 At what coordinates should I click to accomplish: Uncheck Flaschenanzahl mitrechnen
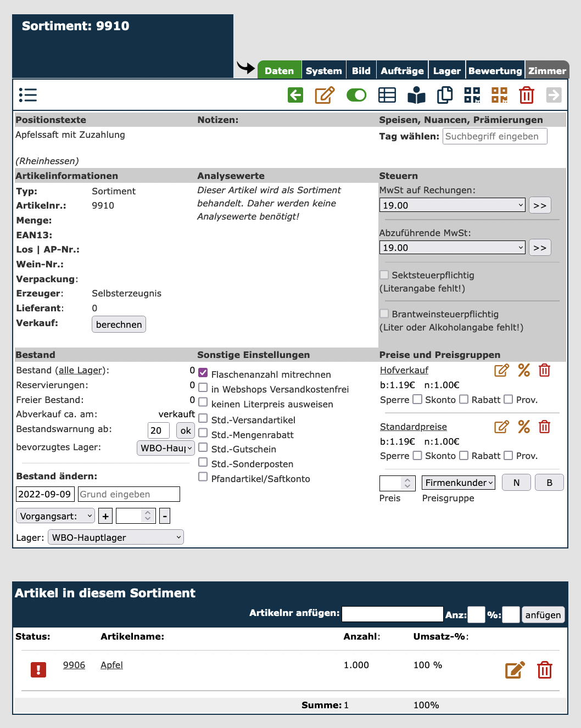tap(203, 373)
